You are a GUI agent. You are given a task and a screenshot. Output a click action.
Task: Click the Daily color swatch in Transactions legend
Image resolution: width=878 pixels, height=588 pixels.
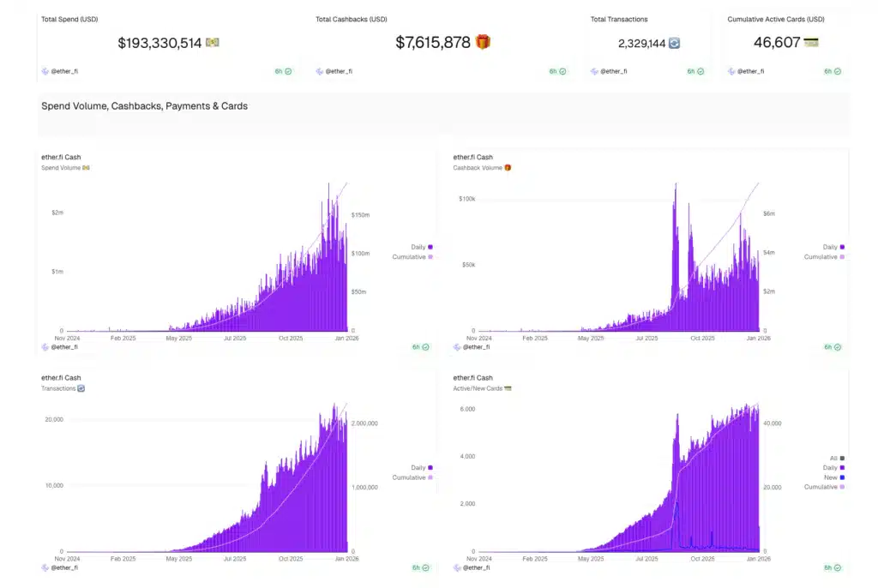click(430, 467)
